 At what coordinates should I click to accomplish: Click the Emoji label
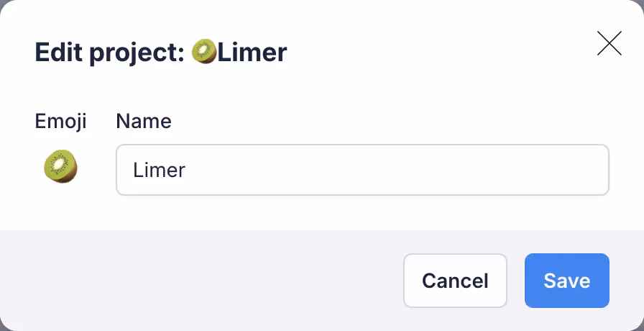coord(60,122)
